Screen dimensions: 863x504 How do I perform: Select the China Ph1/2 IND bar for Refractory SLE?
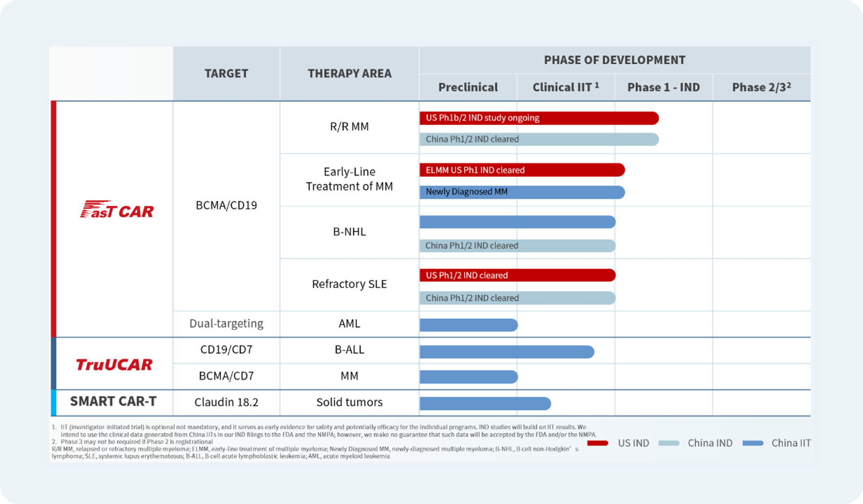click(518, 298)
